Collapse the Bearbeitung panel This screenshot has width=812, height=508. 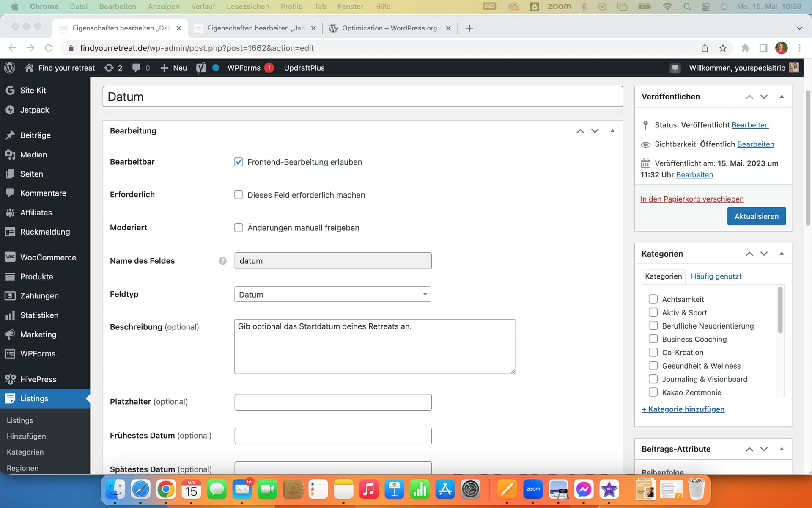[x=612, y=131]
